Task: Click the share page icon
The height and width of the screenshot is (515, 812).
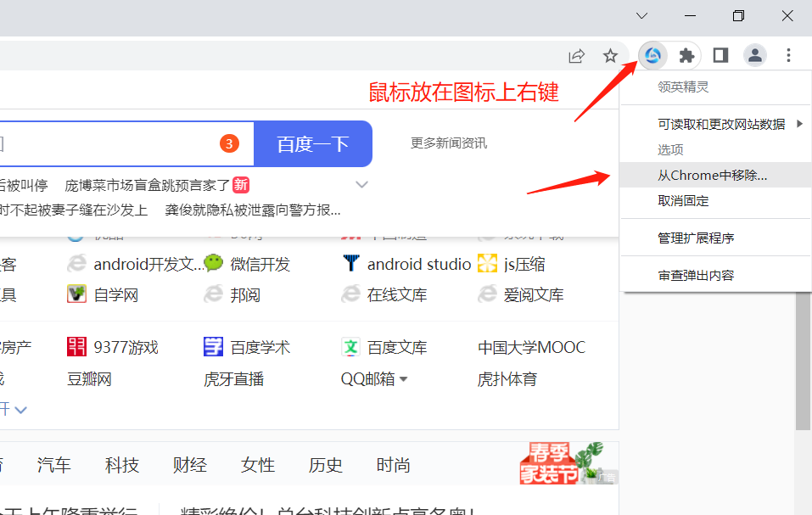Action: tap(577, 56)
